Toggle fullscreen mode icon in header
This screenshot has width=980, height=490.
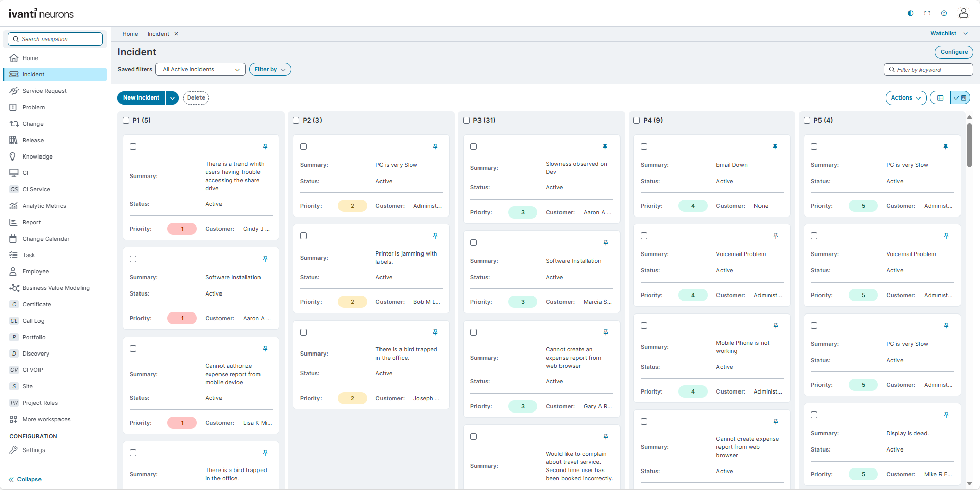coord(927,13)
